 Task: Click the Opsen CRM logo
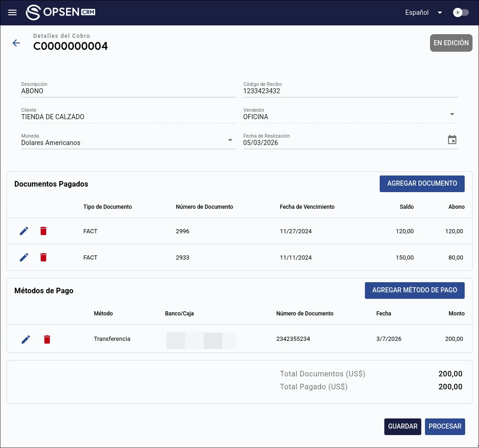tap(61, 12)
